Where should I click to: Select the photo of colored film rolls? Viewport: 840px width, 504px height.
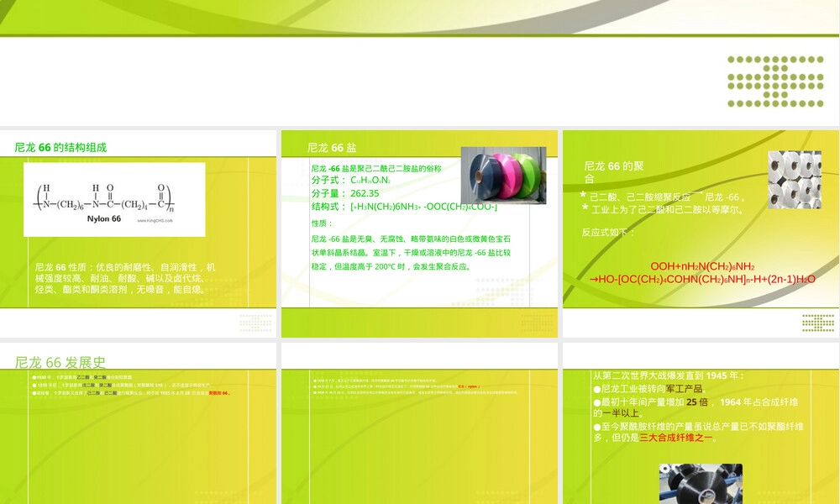coord(503,176)
